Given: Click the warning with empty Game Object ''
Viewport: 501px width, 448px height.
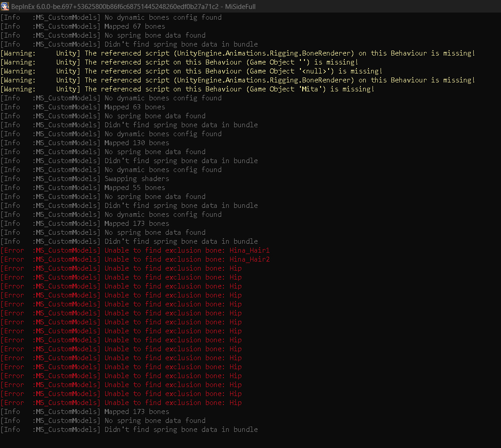Looking at the screenshot, I should (222, 62).
